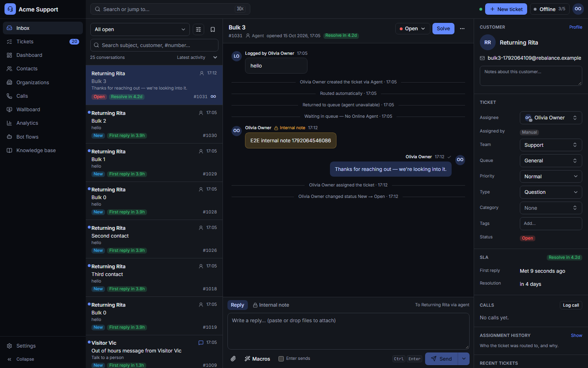Mark the ticket as Solve
The height and width of the screenshot is (368, 588).
(x=443, y=29)
